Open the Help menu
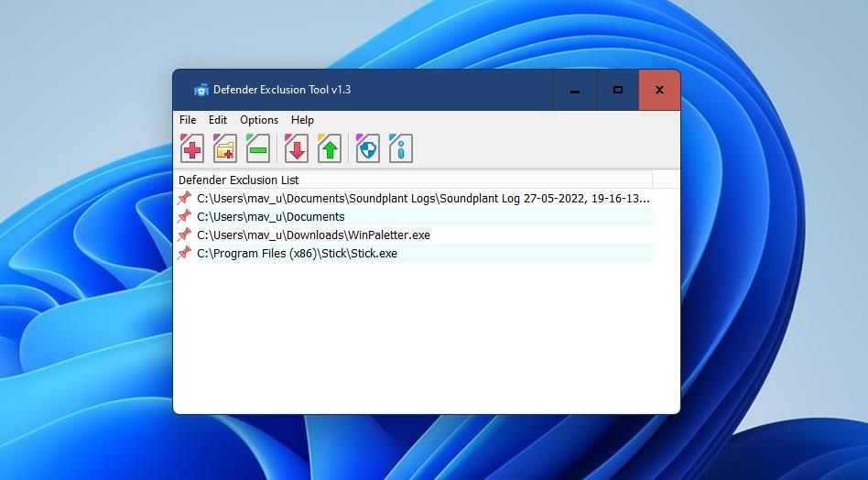The image size is (868, 480). 302,120
